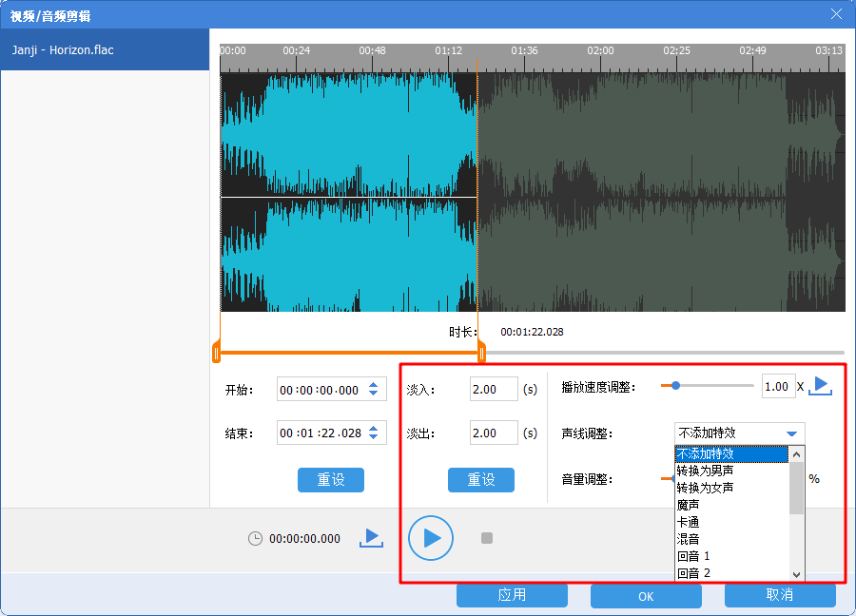The width and height of the screenshot is (856, 616).
Task: Pick 回音 1 from the effect list
Action: coord(731,556)
